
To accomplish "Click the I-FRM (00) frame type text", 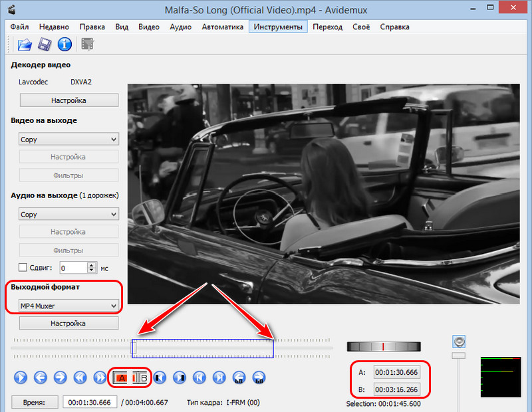I will (x=243, y=403).
